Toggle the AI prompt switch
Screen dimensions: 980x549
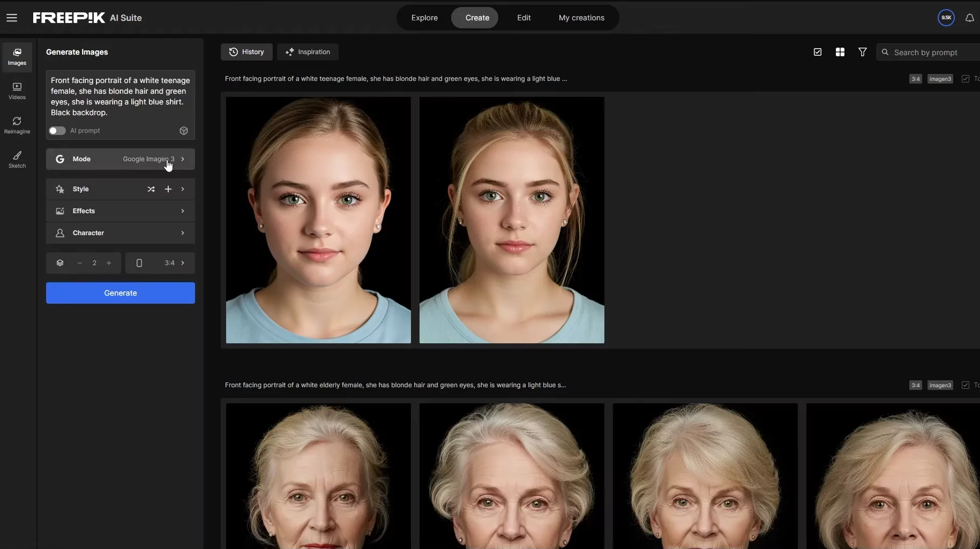pos(57,131)
